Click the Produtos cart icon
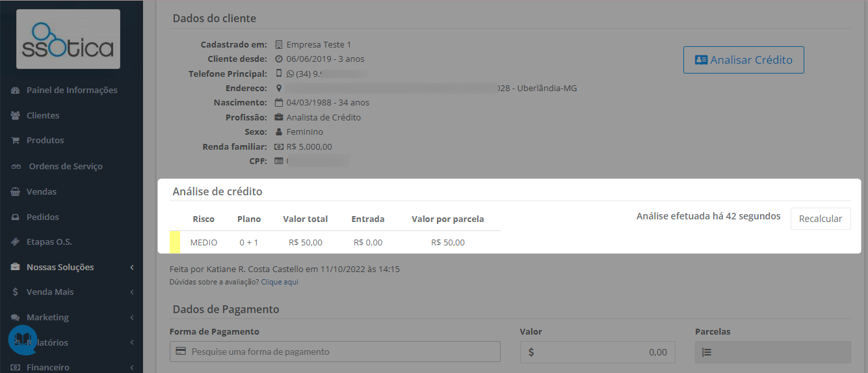 click(16, 140)
